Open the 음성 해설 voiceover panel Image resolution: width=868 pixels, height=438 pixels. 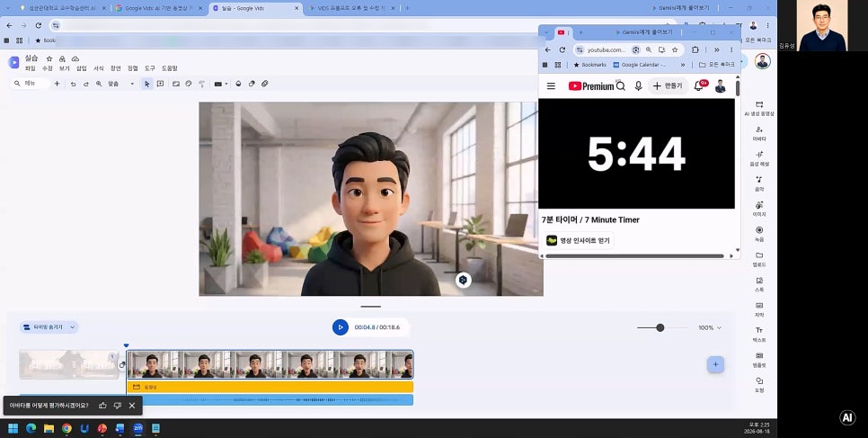759,158
